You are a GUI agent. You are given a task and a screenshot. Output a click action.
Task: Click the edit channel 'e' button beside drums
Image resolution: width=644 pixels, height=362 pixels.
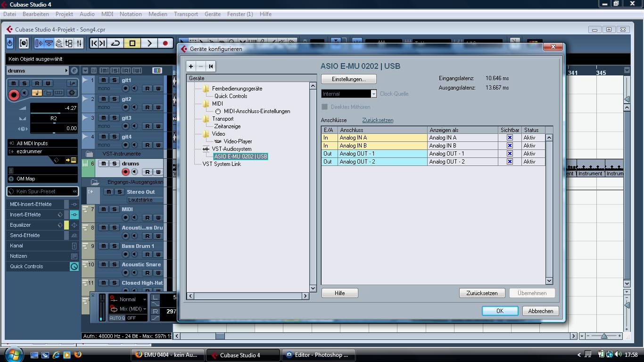tap(74, 71)
